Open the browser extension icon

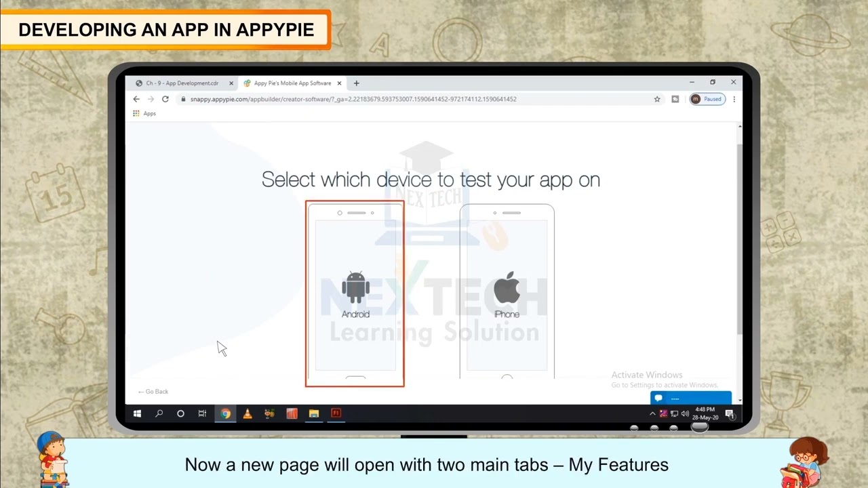tap(675, 99)
